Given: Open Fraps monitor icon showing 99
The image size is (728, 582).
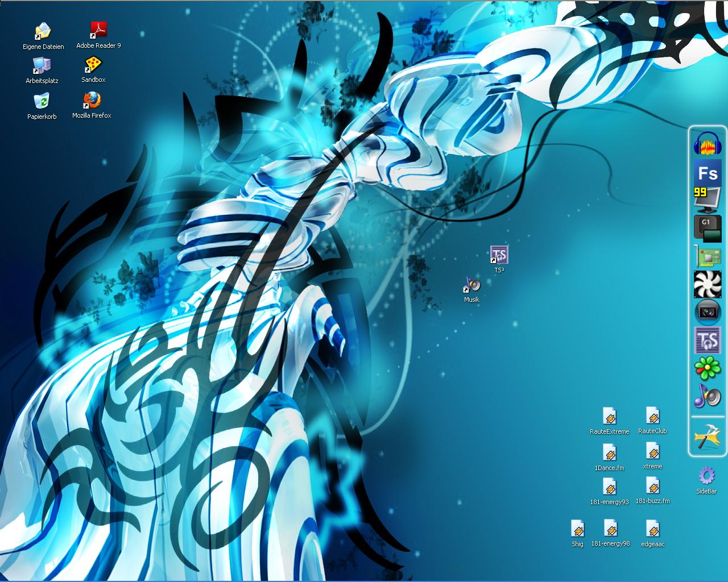Looking at the screenshot, I should pyautogui.click(x=708, y=199).
